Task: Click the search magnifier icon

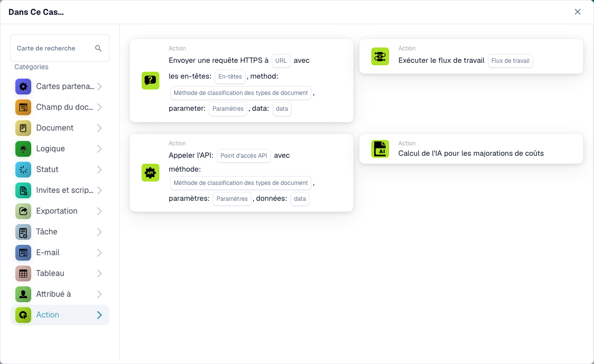Action: tap(98, 48)
